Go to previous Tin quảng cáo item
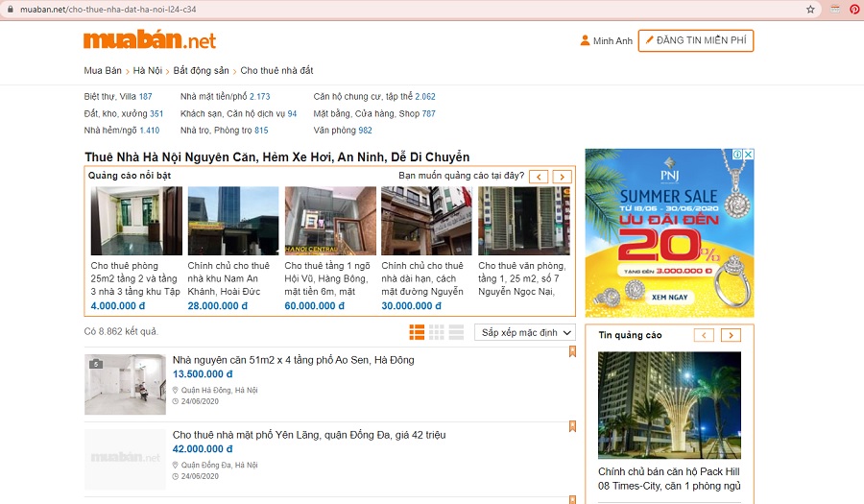This screenshot has height=504, width=864. point(704,335)
